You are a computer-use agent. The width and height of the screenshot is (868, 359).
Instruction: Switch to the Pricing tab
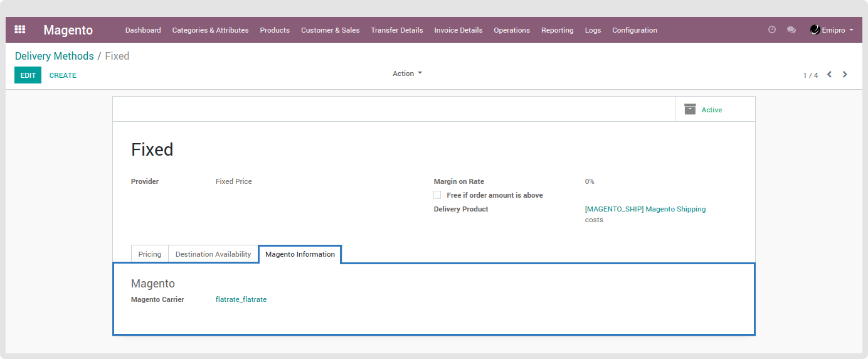pyautogui.click(x=150, y=254)
